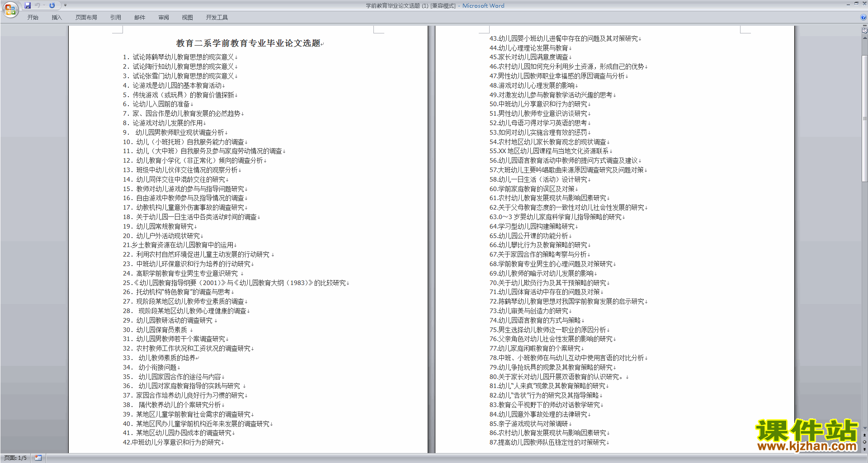Jump to previous page using double-up arrow
Screen dimensions: 868x463
click(x=864, y=435)
